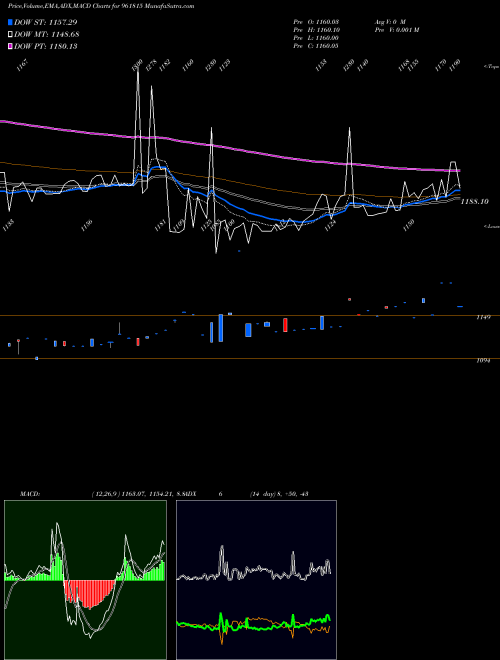The width and height of the screenshot is (500, 660).
Task: Click the Pre L: 1160.00 value
Action: [x=316, y=38]
